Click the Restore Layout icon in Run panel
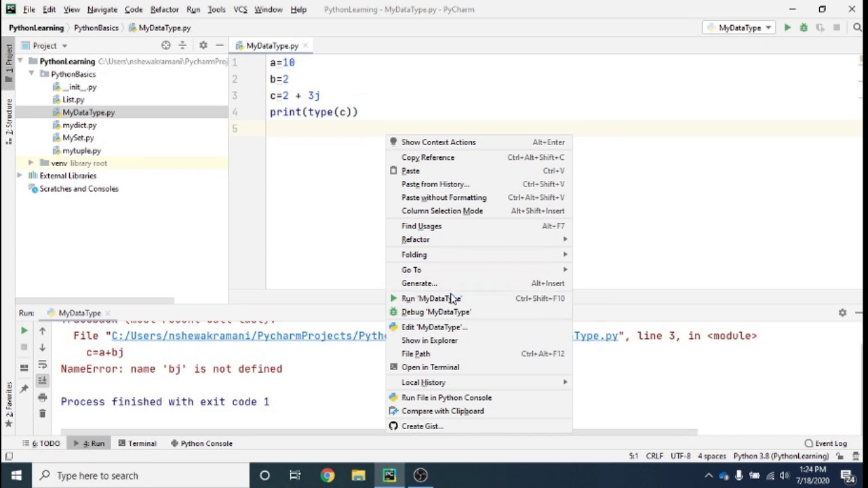Image resolution: width=868 pixels, height=488 pixels. click(24, 368)
